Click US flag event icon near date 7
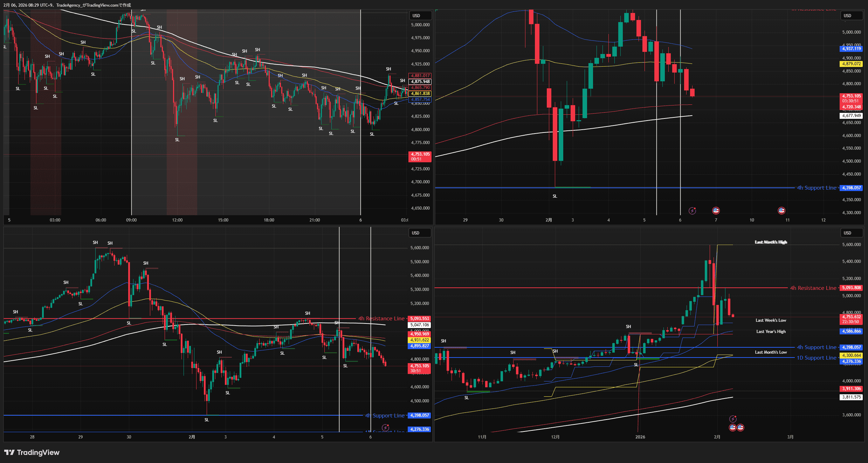This screenshot has width=868, height=463. [x=716, y=211]
